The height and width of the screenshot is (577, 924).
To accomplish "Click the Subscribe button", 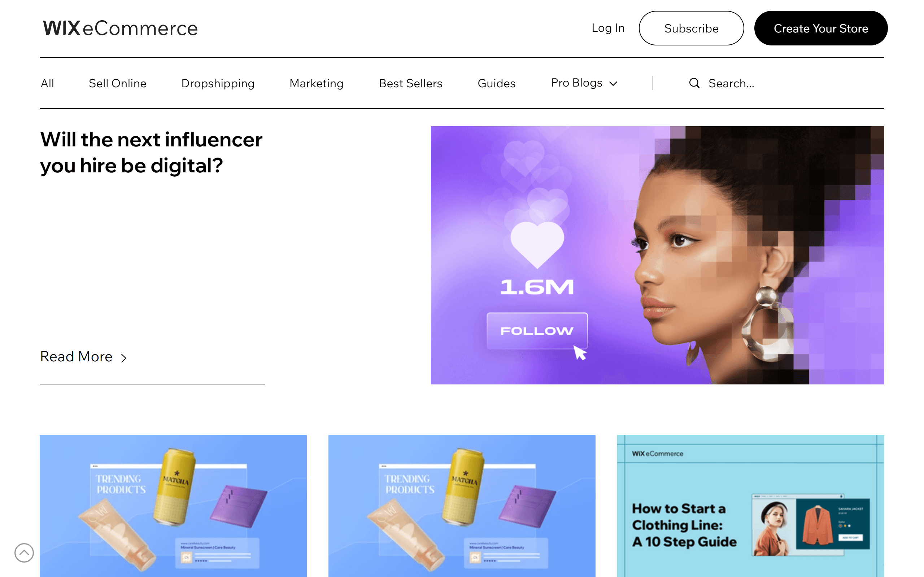I will tap(691, 28).
